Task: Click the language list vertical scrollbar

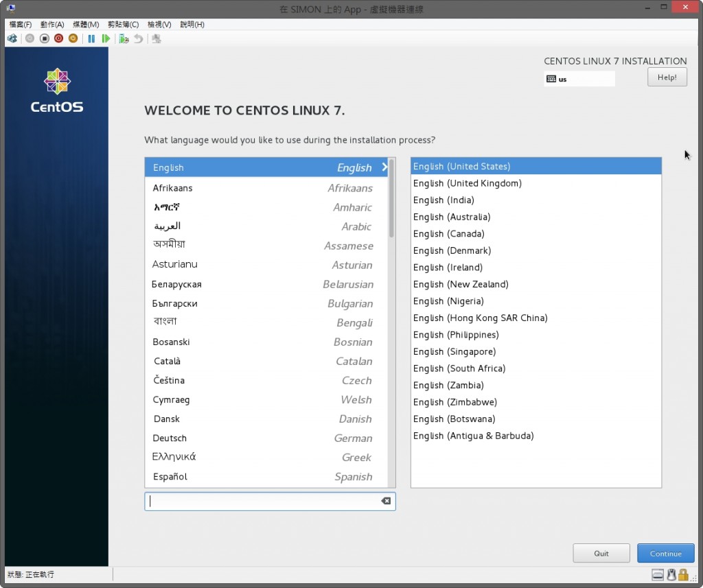Action: tap(391, 198)
